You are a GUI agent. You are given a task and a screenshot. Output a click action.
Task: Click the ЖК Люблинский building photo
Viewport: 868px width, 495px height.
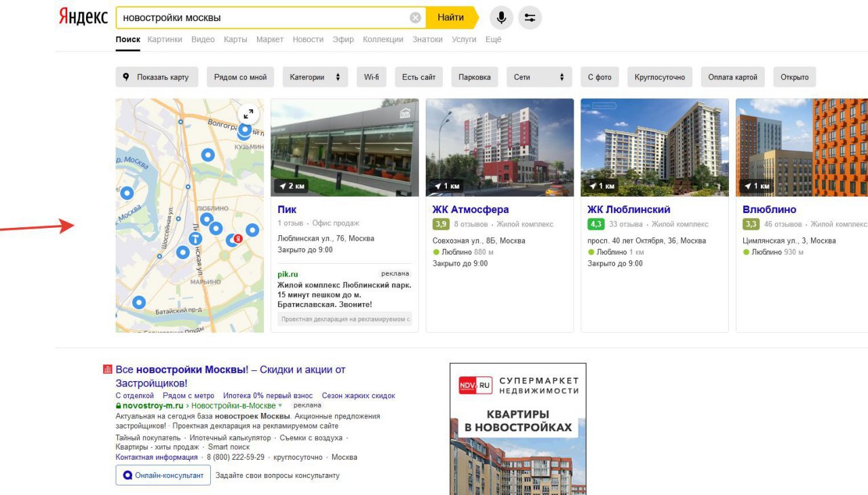tap(655, 148)
